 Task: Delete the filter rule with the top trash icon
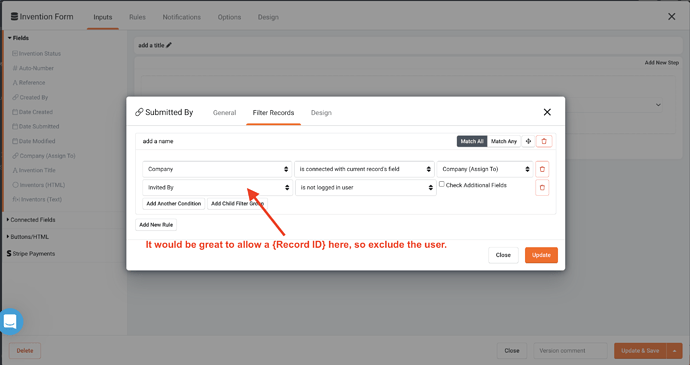544,141
